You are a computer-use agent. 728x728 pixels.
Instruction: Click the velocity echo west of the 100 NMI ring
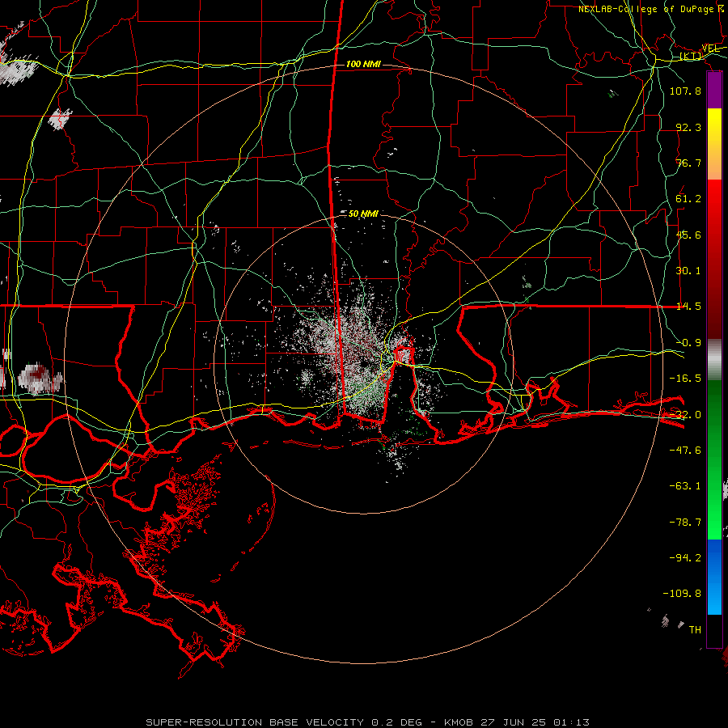39,379
